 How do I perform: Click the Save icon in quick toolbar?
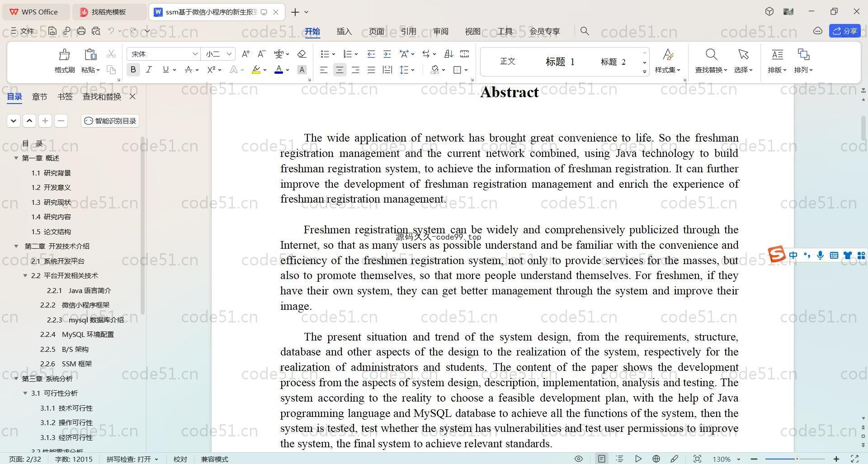tap(52, 31)
